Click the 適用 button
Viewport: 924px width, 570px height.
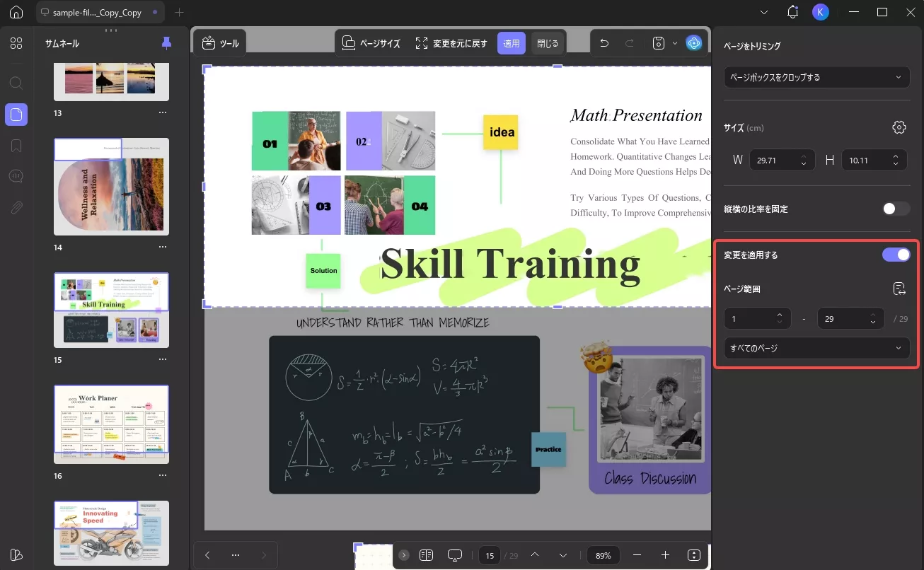pos(511,43)
